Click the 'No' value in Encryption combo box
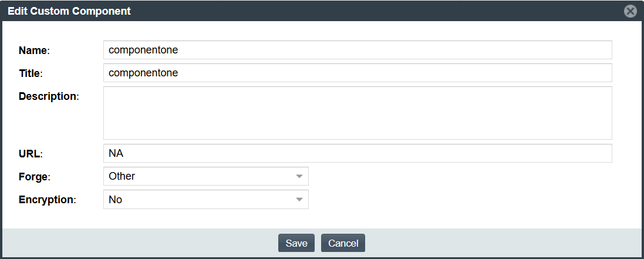The height and width of the screenshot is (259, 644). pos(116,200)
